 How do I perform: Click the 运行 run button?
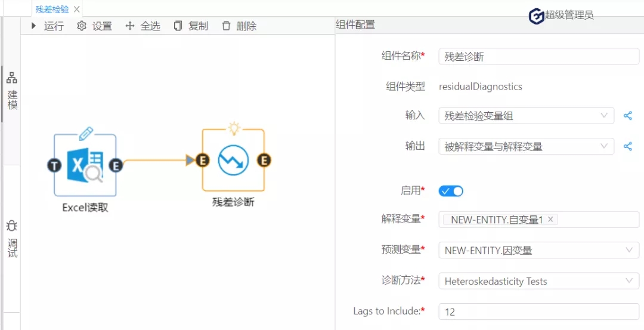(x=47, y=26)
